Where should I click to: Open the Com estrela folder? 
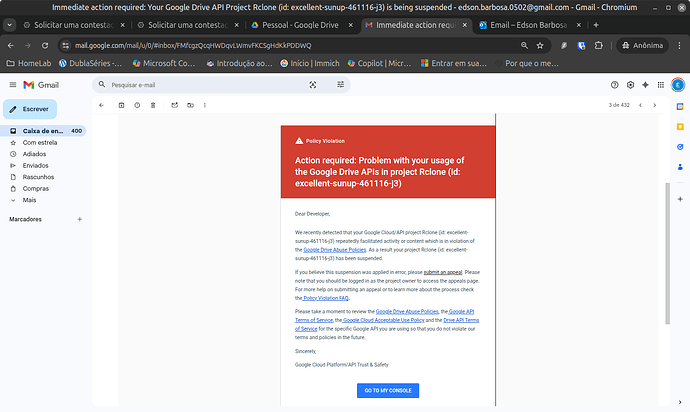pyautogui.click(x=40, y=143)
